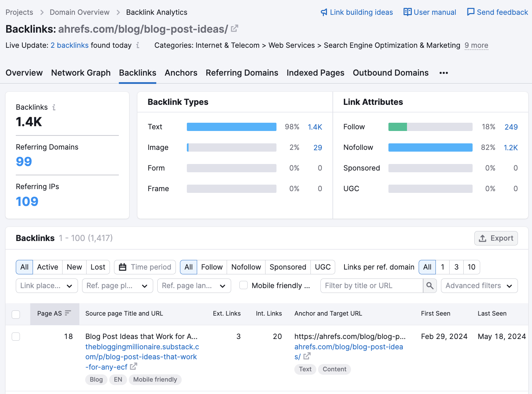Click the magnifier search button
Viewport: 532px width, 394px height.
430,286
